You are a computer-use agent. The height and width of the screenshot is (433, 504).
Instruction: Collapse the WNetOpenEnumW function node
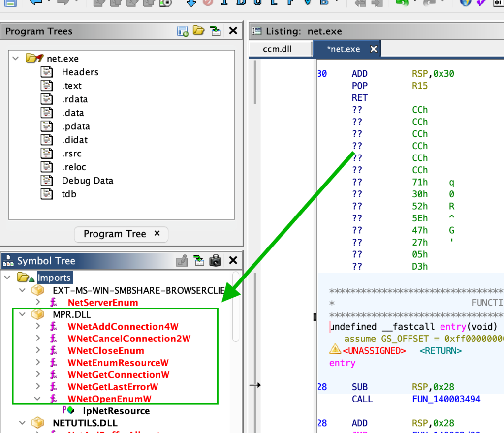tap(38, 399)
